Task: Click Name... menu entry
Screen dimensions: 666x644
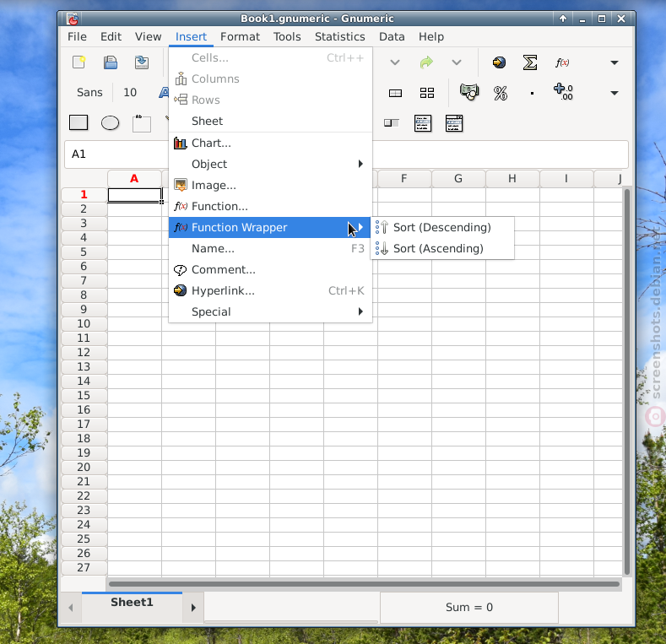Action: 270,248
